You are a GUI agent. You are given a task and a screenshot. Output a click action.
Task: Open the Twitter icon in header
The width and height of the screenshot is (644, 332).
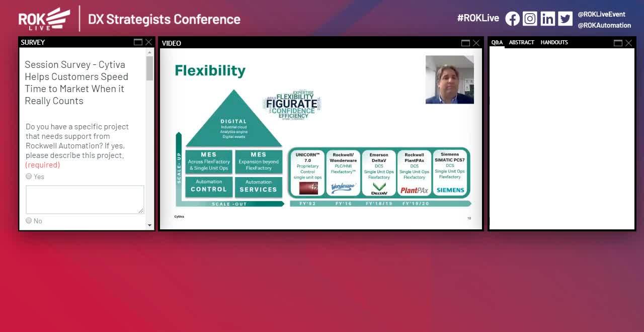(x=565, y=19)
